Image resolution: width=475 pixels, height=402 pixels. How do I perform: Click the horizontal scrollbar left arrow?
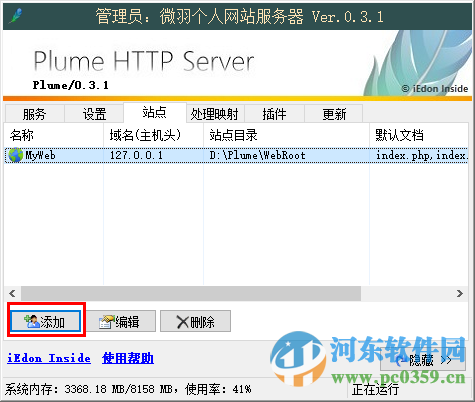[x=12, y=293]
